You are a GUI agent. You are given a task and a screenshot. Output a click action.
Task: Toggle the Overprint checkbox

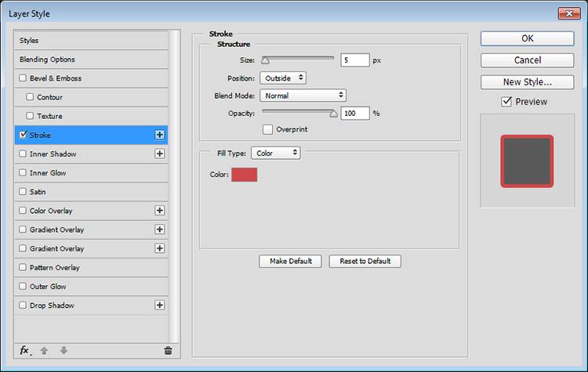267,129
